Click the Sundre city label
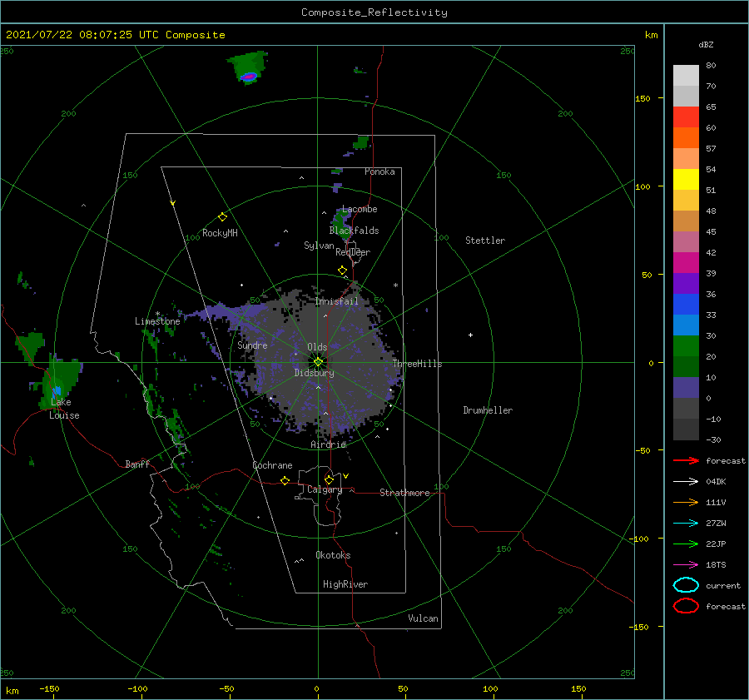749x700 pixels. pyautogui.click(x=252, y=345)
